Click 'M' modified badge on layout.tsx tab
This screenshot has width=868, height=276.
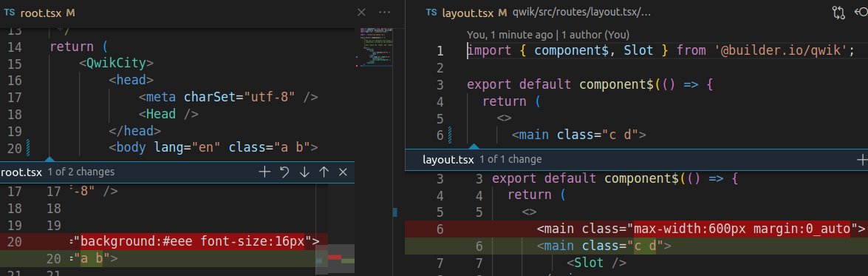pyautogui.click(x=502, y=13)
